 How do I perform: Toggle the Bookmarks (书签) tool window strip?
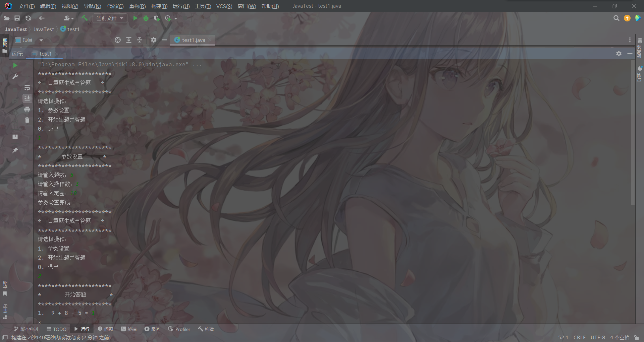point(5,288)
